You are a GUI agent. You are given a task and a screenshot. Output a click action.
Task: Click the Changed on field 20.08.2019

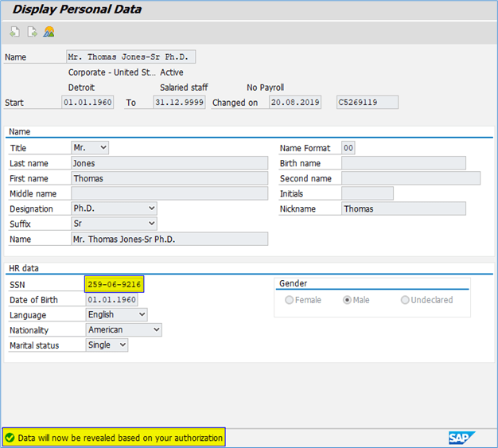295,103
